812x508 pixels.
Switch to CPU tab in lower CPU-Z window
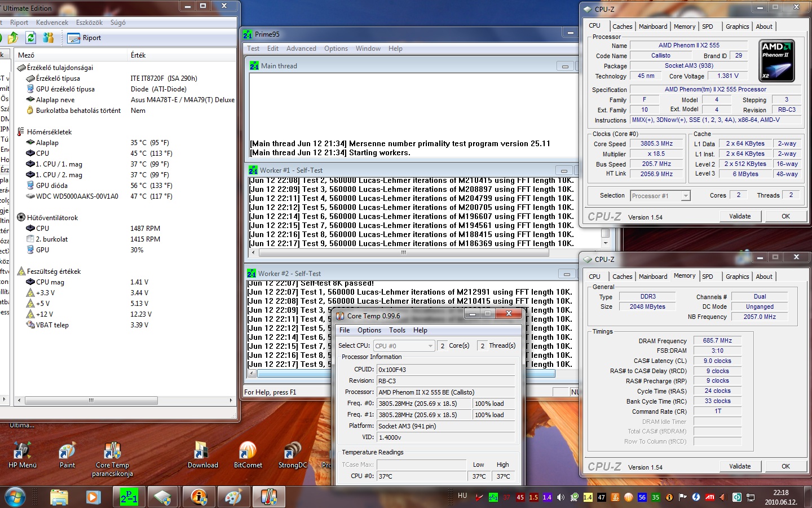pyautogui.click(x=594, y=277)
